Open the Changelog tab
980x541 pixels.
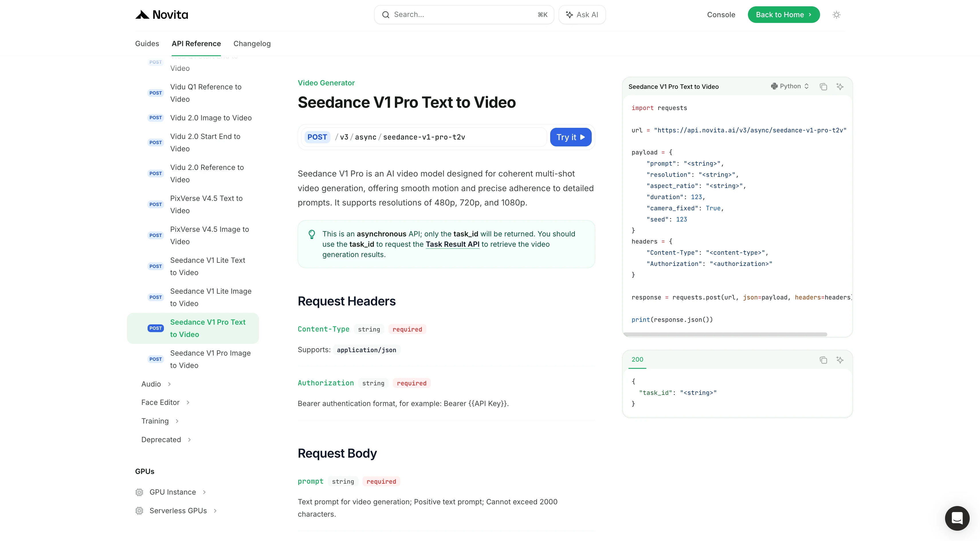tap(252, 44)
